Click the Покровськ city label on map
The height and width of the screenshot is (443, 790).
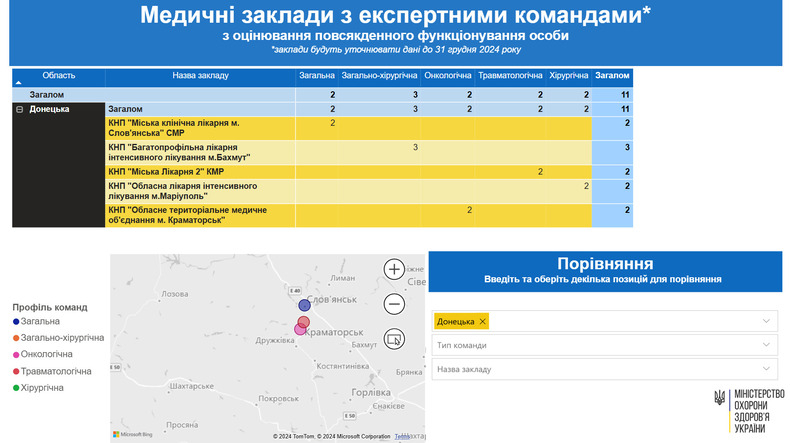pos(279,398)
